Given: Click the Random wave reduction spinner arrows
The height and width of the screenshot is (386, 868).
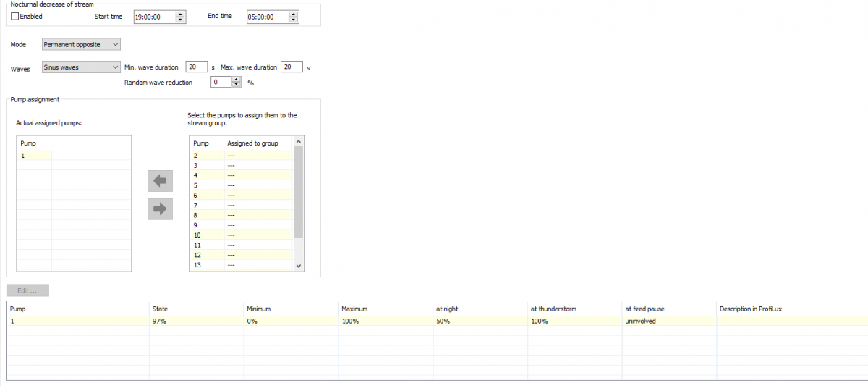Looking at the screenshot, I should click(x=237, y=82).
